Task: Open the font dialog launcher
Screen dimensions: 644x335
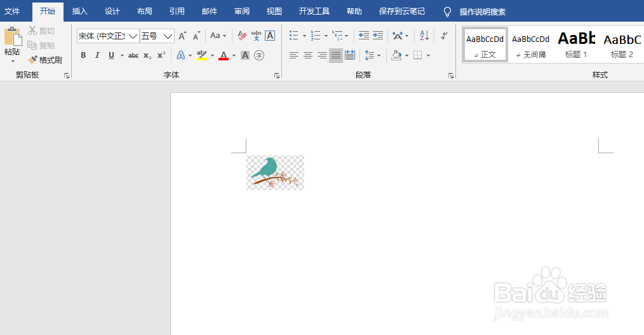Action: pos(277,76)
